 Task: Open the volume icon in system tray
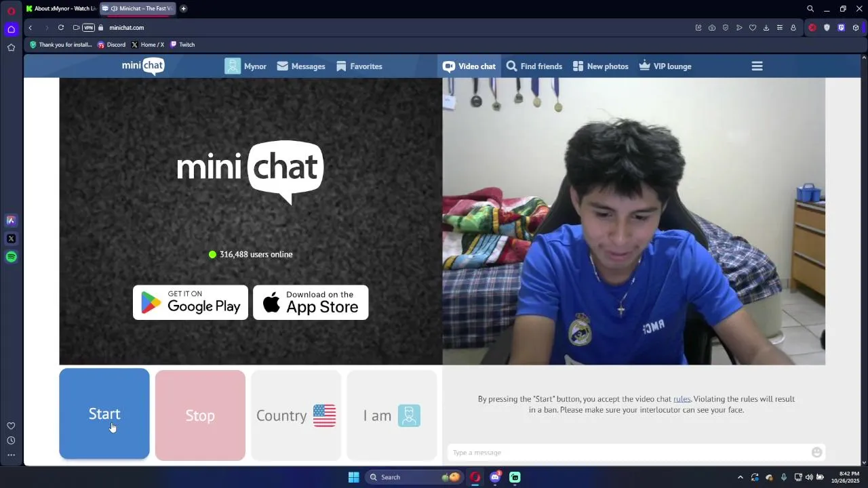[x=809, y=477]
